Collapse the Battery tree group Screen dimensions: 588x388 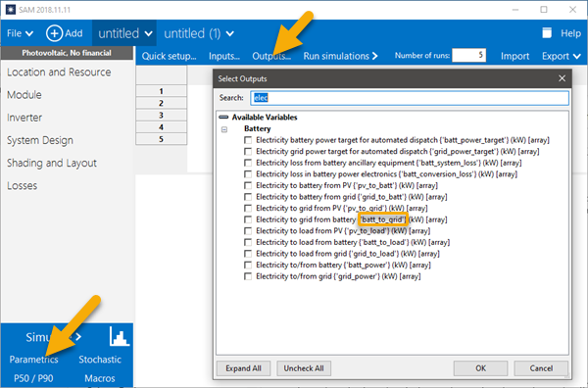pos(224,129)
